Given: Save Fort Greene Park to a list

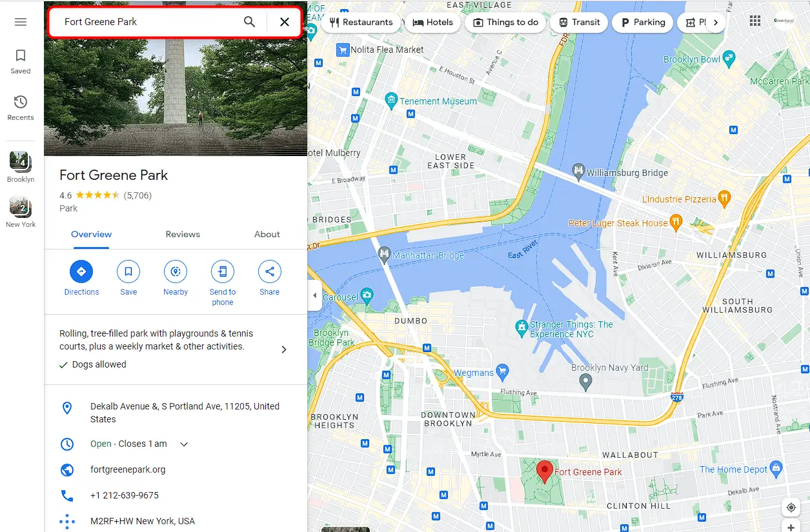Looking at the screenshot, I should tap(128, 271).
